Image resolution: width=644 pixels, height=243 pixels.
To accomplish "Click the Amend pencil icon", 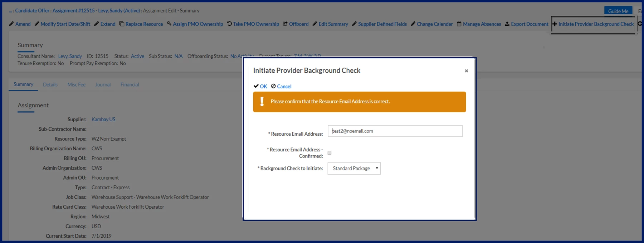I will coord(11,24).
